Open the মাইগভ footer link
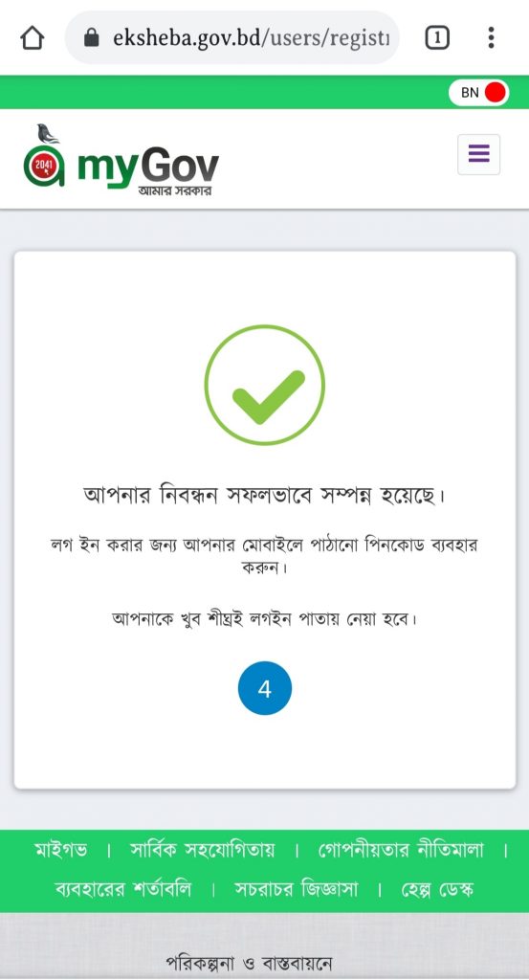Screen dimensions: 529x980 coord(61,850)
